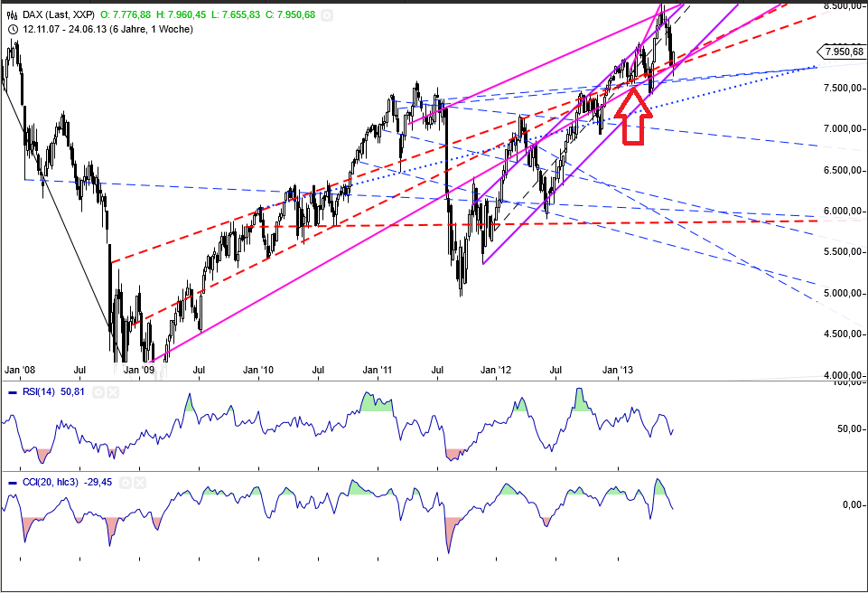
Task: Remove the RSI indicator using its X icon
Action: click(x=113, y=392)
